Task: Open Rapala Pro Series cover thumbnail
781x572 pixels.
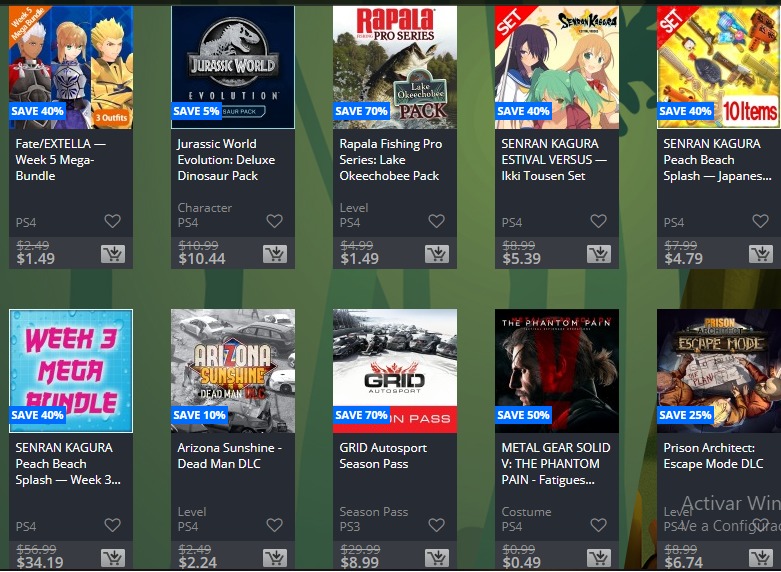Action: 394,67
